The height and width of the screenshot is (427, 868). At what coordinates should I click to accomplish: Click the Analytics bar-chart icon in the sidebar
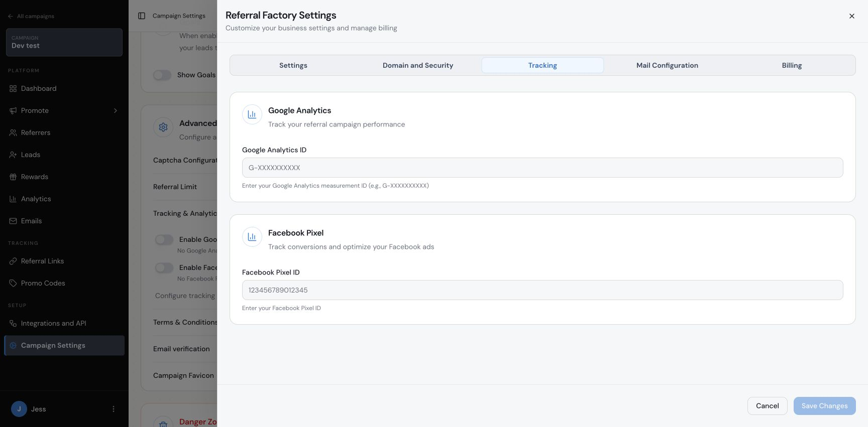13,199
